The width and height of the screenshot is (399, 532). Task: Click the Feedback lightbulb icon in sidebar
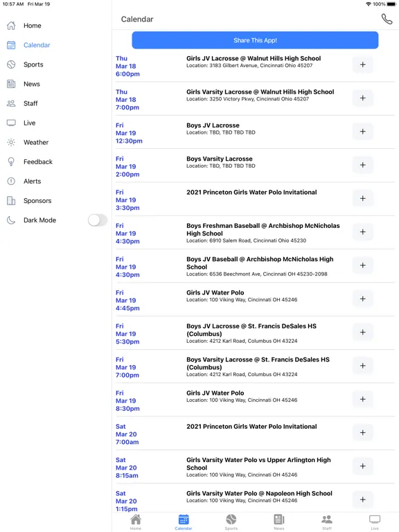pyautogui.click(x=11, y=162)
